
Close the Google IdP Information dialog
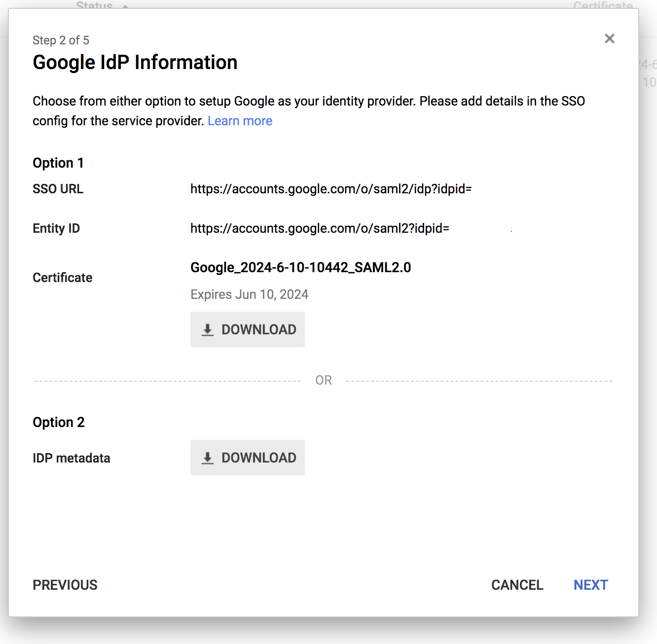tap(609, 38)
